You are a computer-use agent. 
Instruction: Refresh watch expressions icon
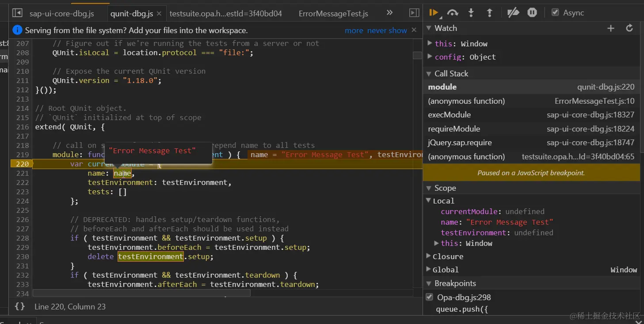(x=630, y=28)
